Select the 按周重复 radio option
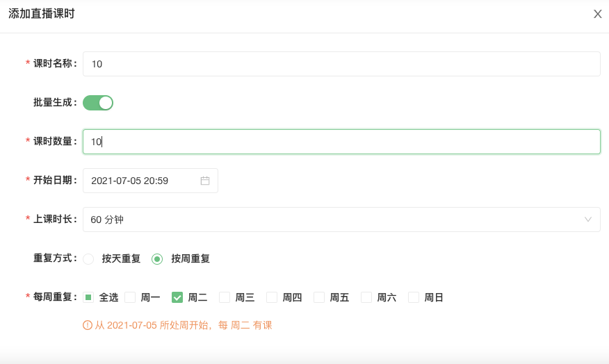The width and height of the screenshot is (609, 364). pos(157,259)
